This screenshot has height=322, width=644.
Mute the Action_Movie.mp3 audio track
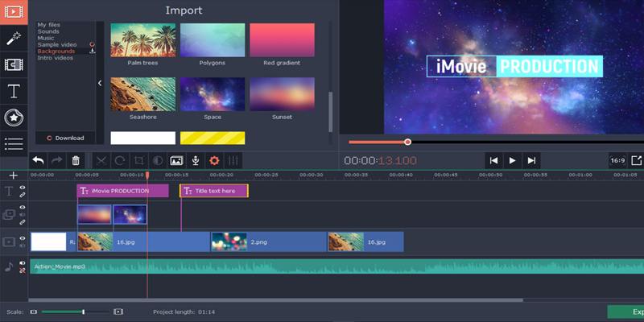pos(23,263)
